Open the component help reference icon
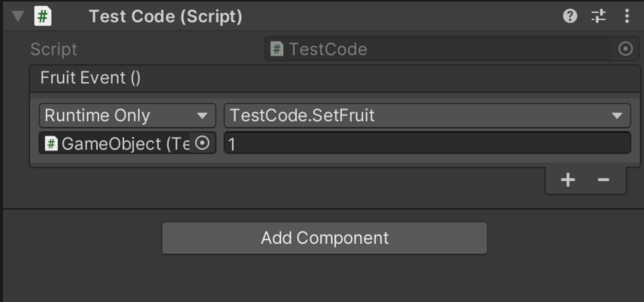 [x=570, y=16]
